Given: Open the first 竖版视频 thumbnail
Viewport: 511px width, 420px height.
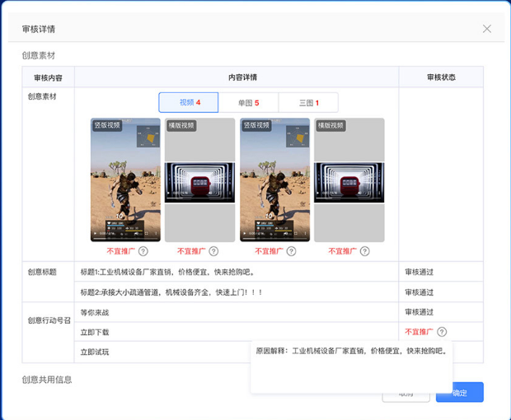Looking at the screenshot, I should pos(125,179).
